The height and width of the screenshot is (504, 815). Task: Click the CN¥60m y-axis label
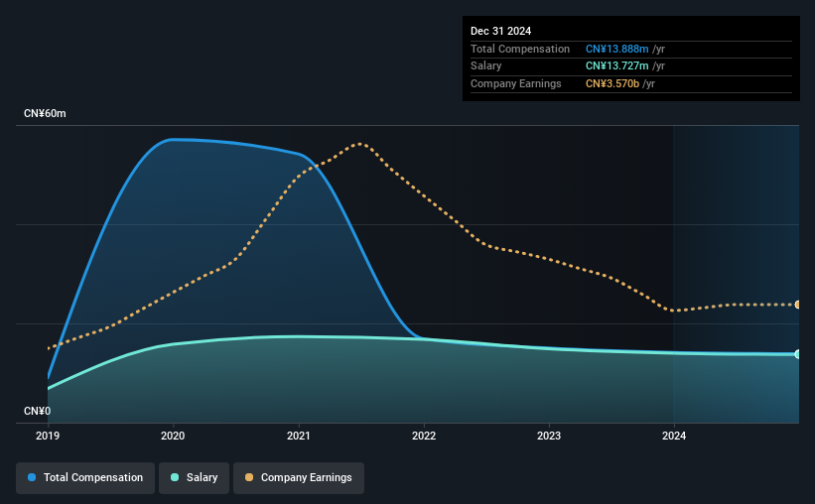click(x=45, y=113)
